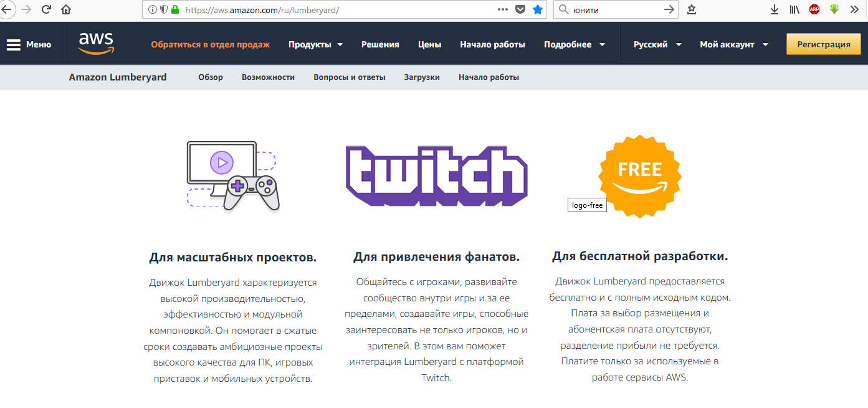Open the Цены menu item
The width and height of the screenshot is (868, 408).
point(430,44)
